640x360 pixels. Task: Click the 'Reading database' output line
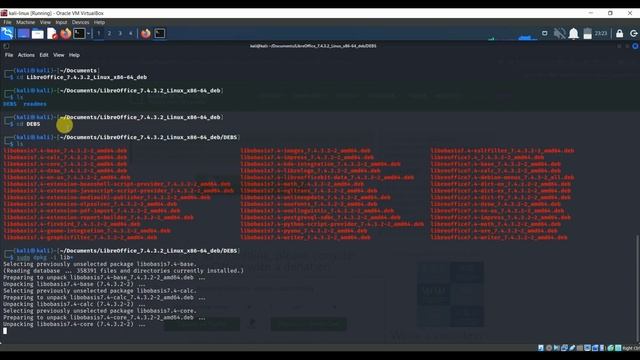point(123,271)
